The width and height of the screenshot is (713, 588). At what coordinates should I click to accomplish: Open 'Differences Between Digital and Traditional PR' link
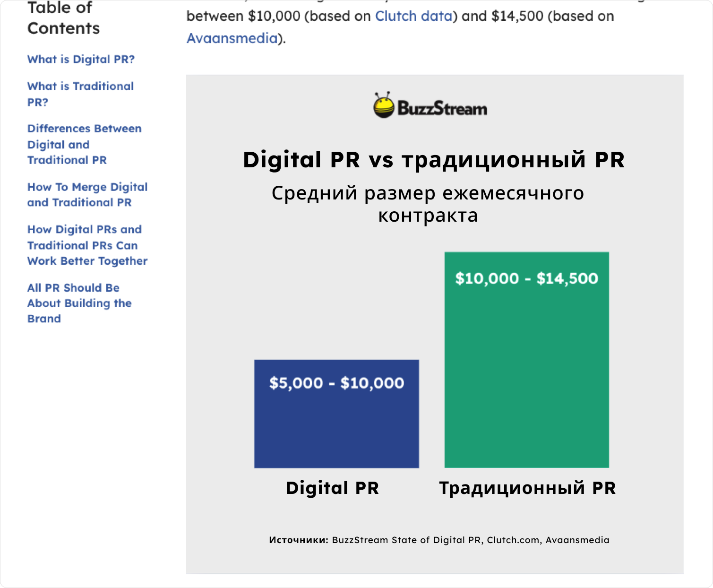[x=84, y=144]
